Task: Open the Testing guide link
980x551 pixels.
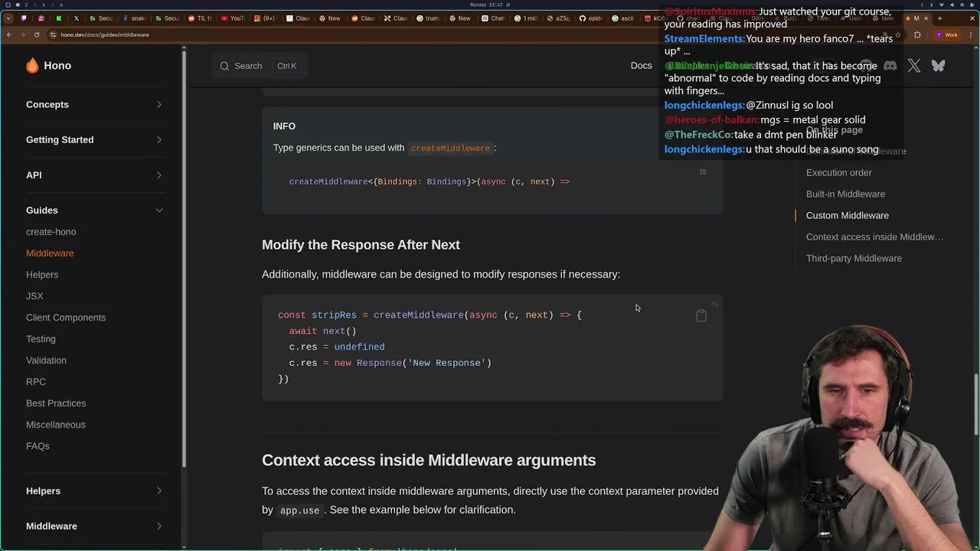Action: 41,339
